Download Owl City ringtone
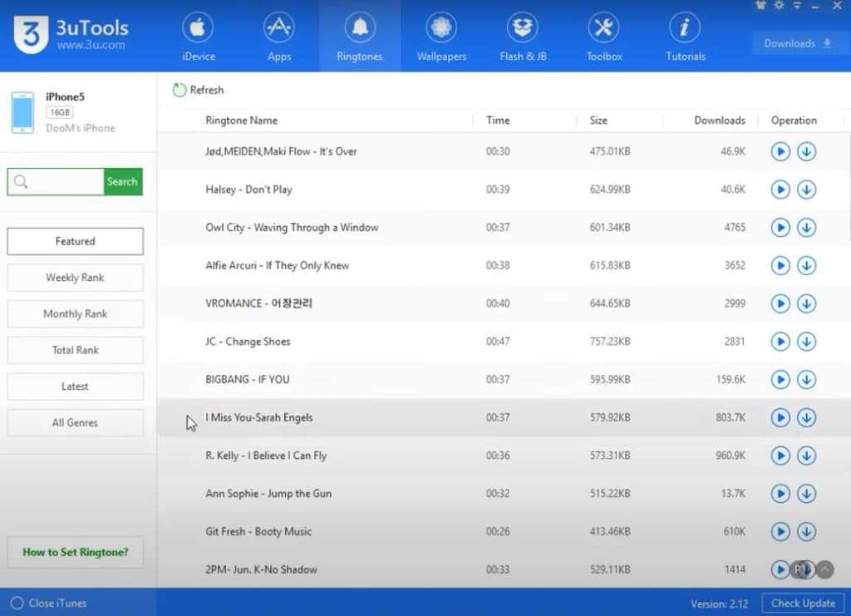 [806, 228]
